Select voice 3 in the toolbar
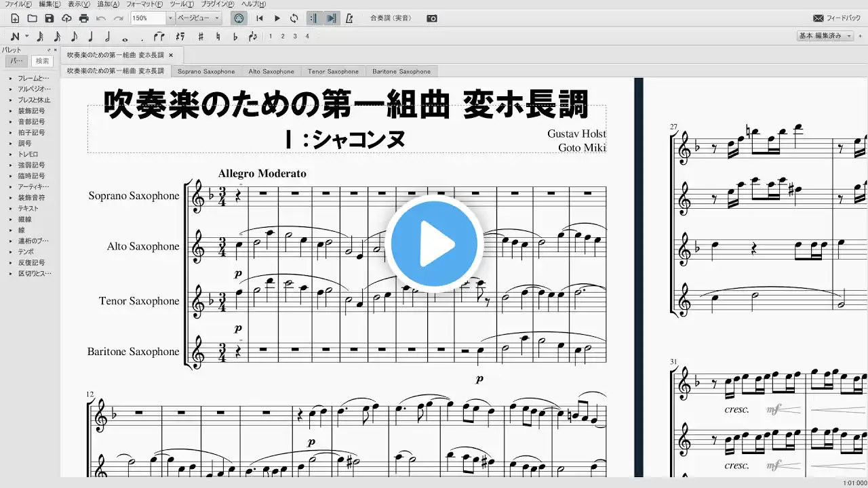Viewport: 868px width, 488px height. 295,36
